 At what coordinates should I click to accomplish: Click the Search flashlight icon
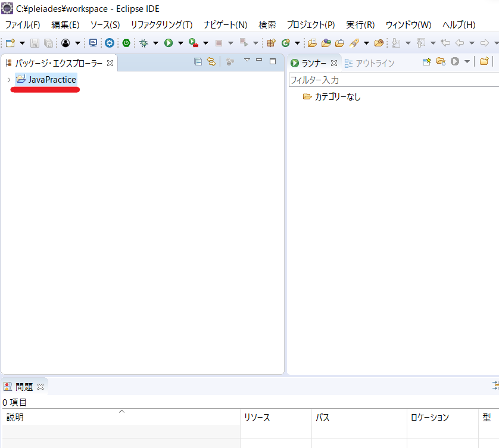[354, 43]
